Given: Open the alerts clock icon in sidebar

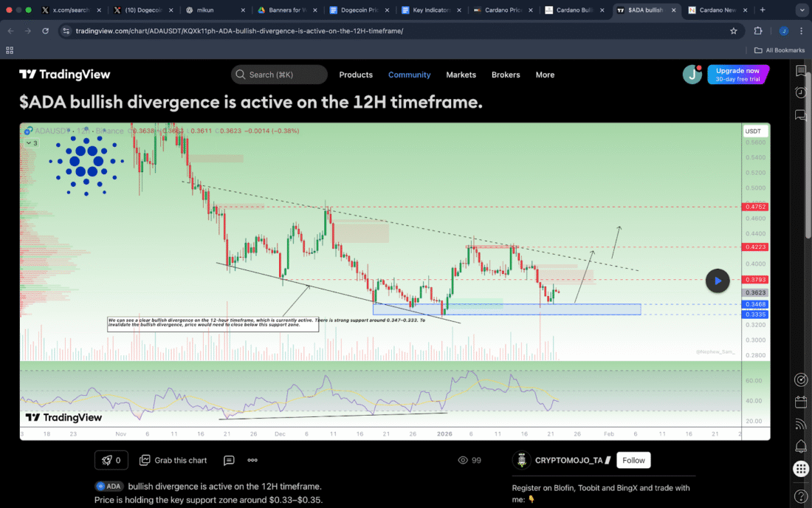Looking at the screenshot, I should pyautogui.click(x=800, y=92).
